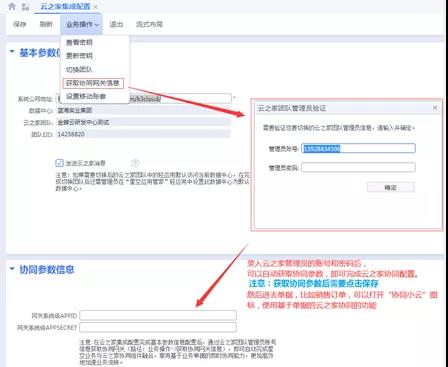Image resolution: width=448 pixels, height=367 pixels.
Task: Toggle the 发送云之家消息 checkbox
Action: tap(59, 163)
